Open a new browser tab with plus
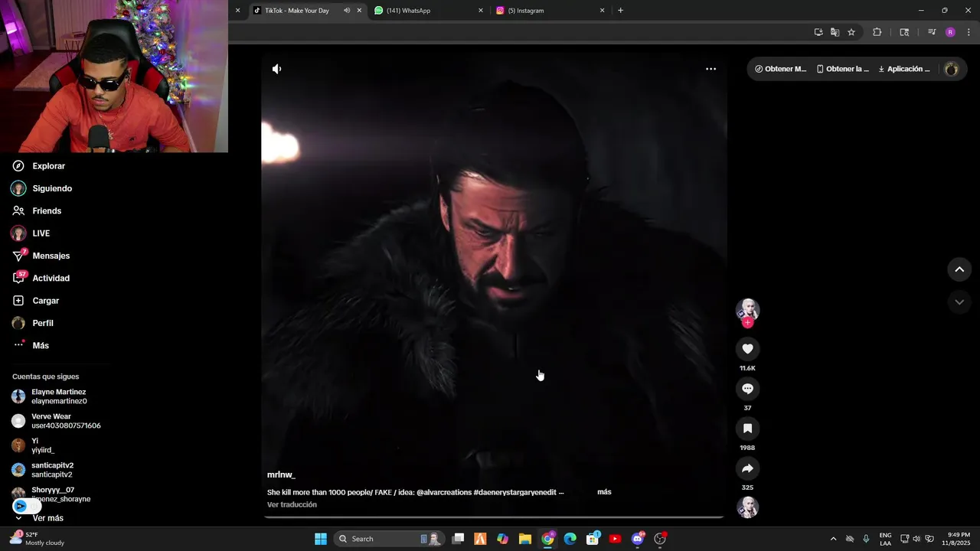980x551 pixels. tap(620, 11)
